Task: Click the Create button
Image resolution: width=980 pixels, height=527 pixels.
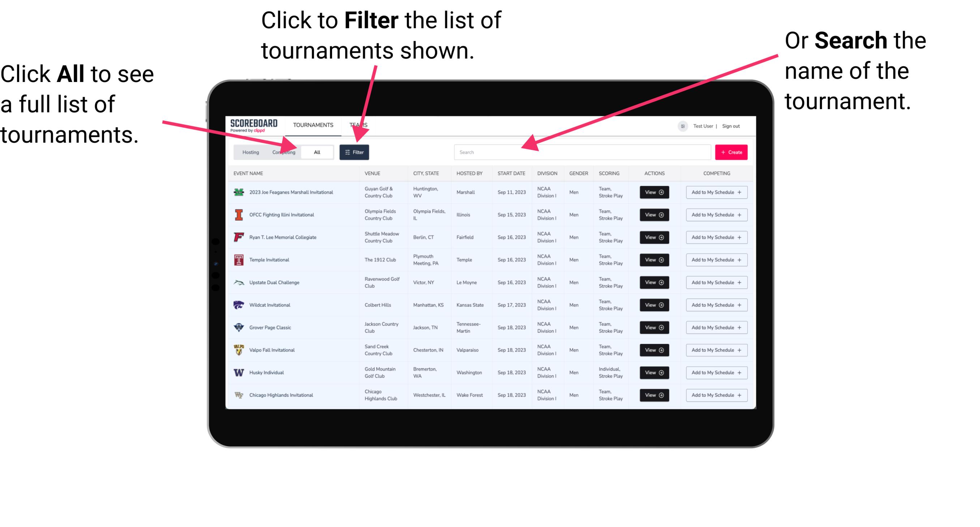Action: pos(731,152)
